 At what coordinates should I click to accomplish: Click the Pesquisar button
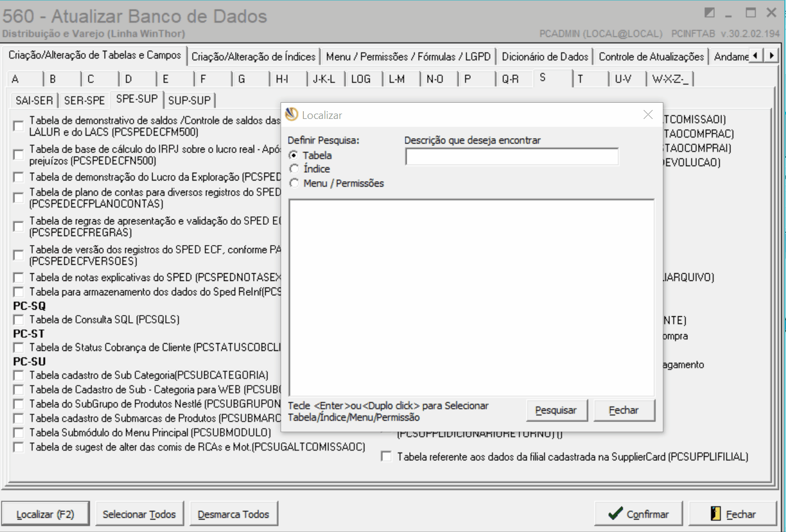click(556, 410)
